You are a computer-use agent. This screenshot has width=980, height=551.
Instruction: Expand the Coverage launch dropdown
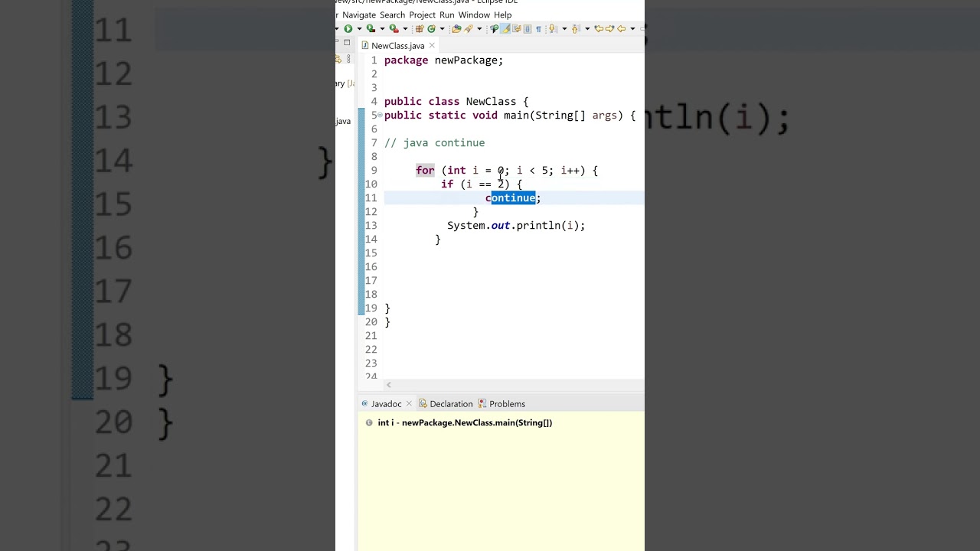pos(381,29)
